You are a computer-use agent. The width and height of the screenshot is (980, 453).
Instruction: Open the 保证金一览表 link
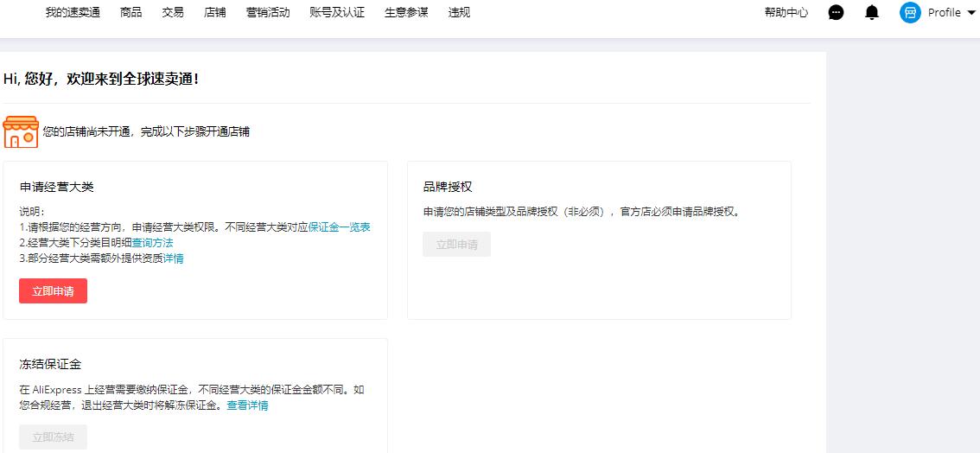pyautogui.click(x=340, y=226)
